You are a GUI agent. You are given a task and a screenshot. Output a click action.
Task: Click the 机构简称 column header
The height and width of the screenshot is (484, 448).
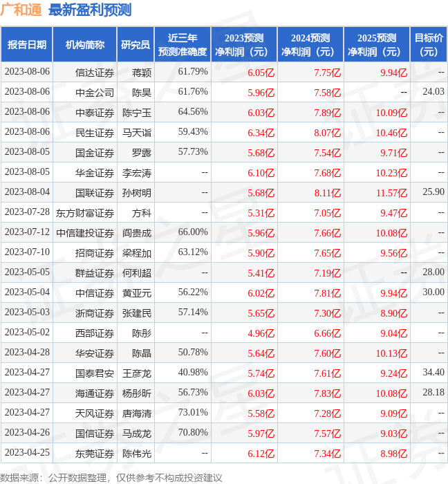[85, 45]
